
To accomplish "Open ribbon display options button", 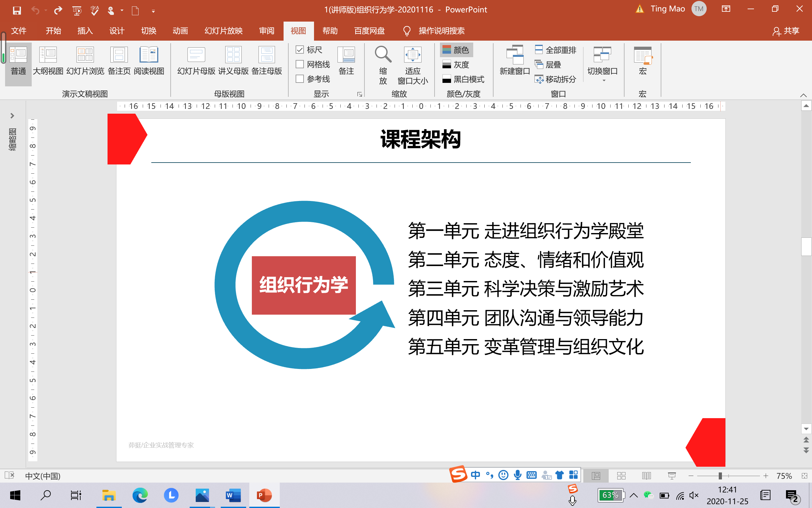I will [726, 9].
